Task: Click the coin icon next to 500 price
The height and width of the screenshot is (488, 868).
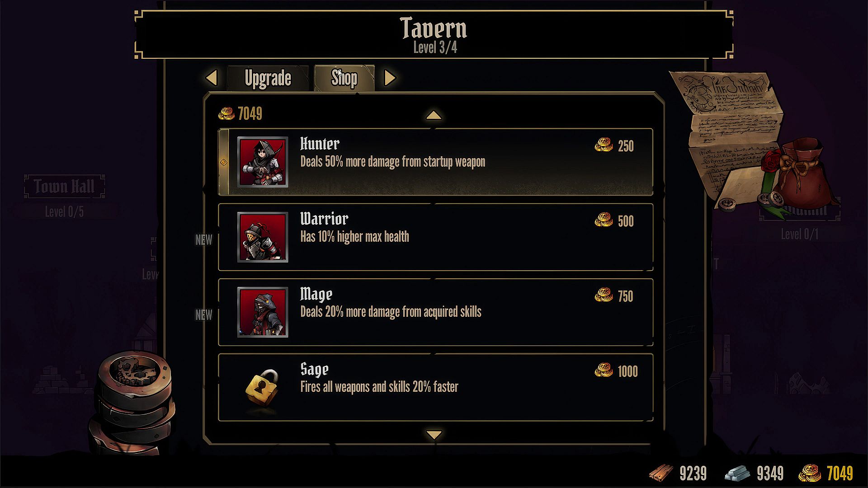Action: point(604,220)
